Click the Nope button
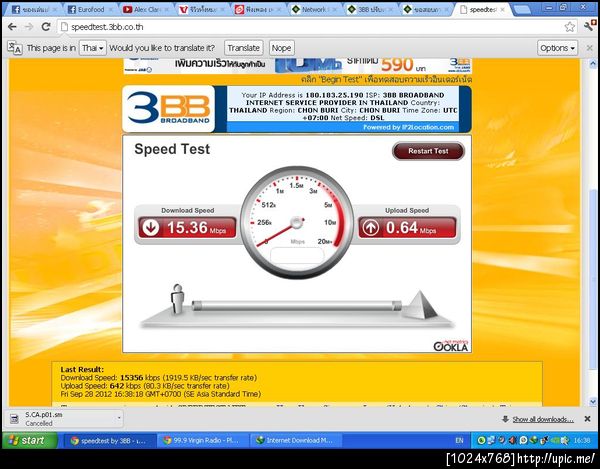Screen dimensions: 600x469 click(x=281, y=48)
